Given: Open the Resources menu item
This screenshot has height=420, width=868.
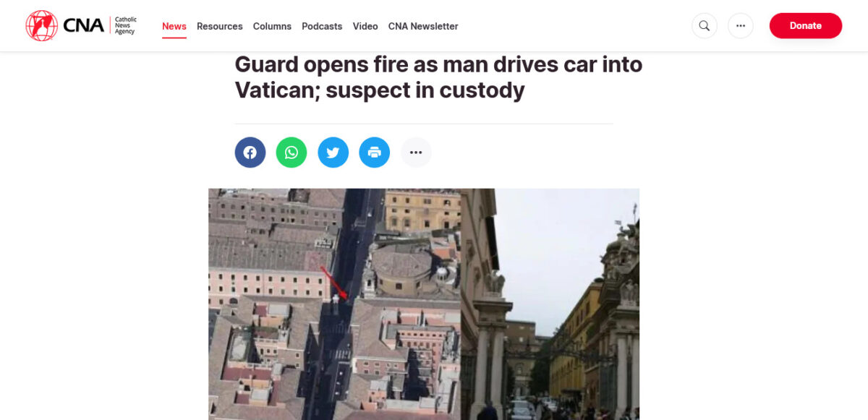Looking at the screenshot, I should 220,26.
